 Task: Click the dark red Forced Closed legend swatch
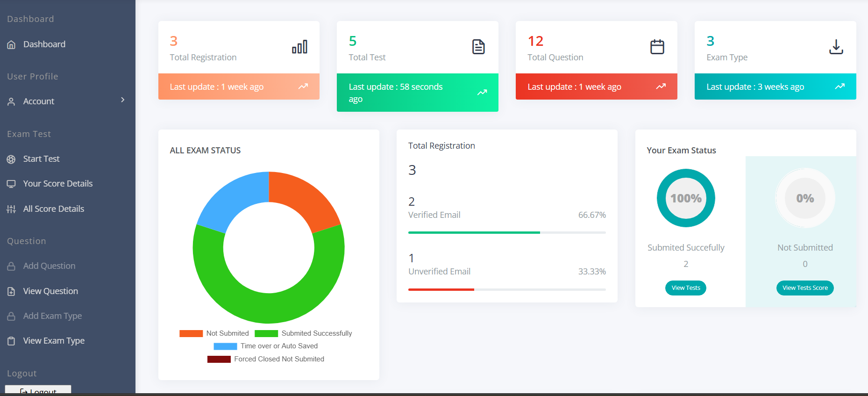[x=219, y=359]
